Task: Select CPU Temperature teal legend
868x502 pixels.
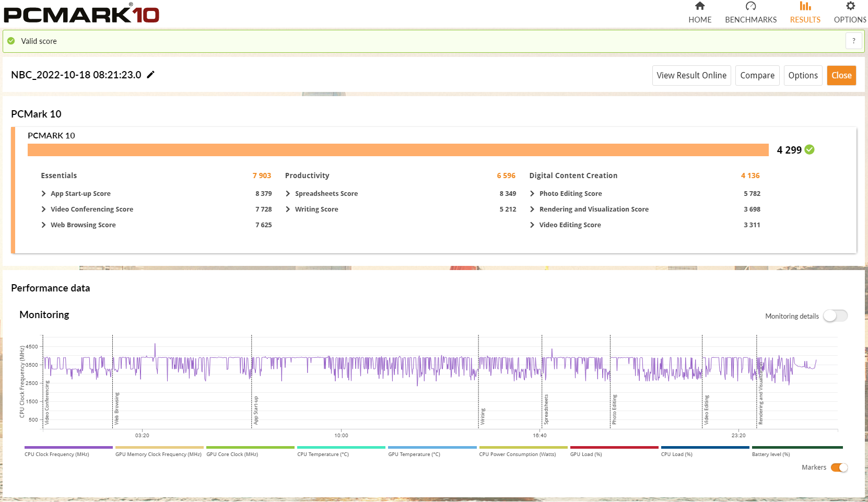Action: click(341, 451)
